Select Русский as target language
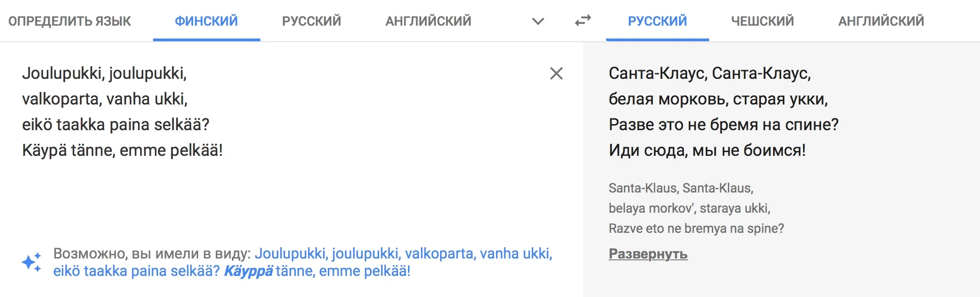The image size is (980, 297). point(657,21)
